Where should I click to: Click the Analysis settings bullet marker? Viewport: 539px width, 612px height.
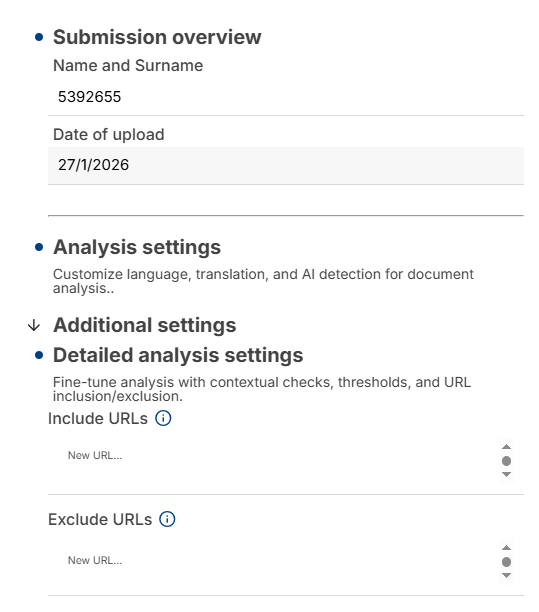[39, 247]
